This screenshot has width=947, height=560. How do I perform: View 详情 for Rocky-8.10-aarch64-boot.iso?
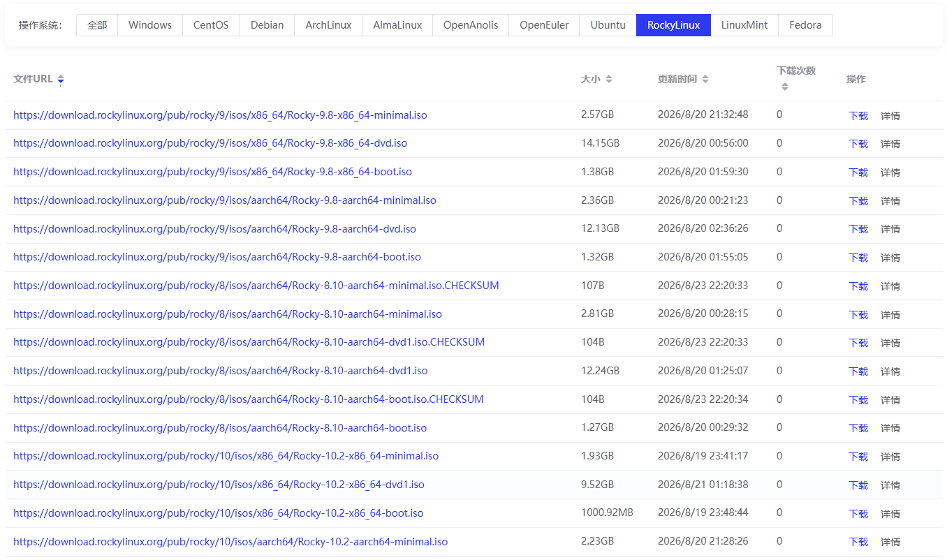[890, 428]
